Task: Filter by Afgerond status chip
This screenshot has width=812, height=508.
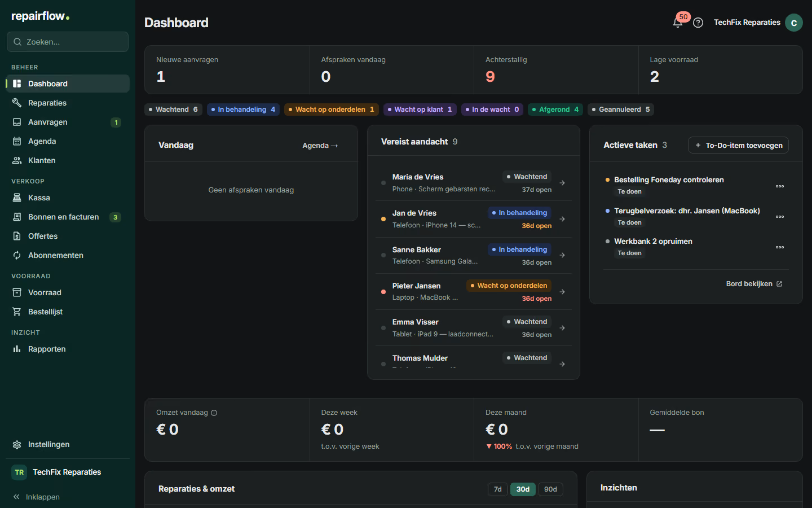Action: click(x=555, y=110)
